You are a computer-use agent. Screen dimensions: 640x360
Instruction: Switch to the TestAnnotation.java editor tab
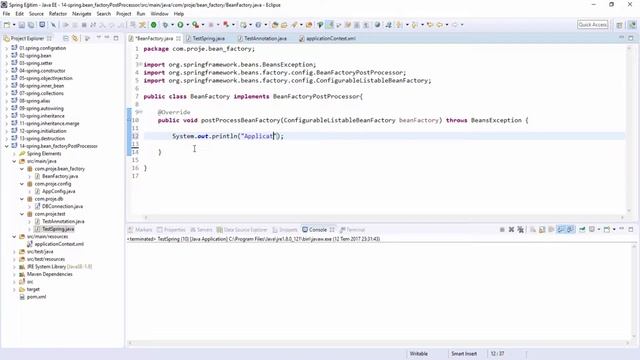click(265, 38)
